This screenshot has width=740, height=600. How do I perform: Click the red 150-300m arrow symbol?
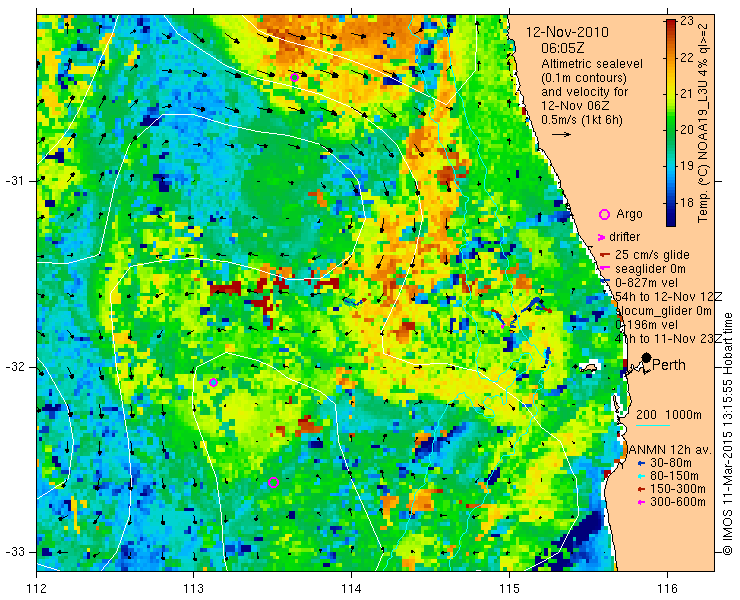[641, 490]
